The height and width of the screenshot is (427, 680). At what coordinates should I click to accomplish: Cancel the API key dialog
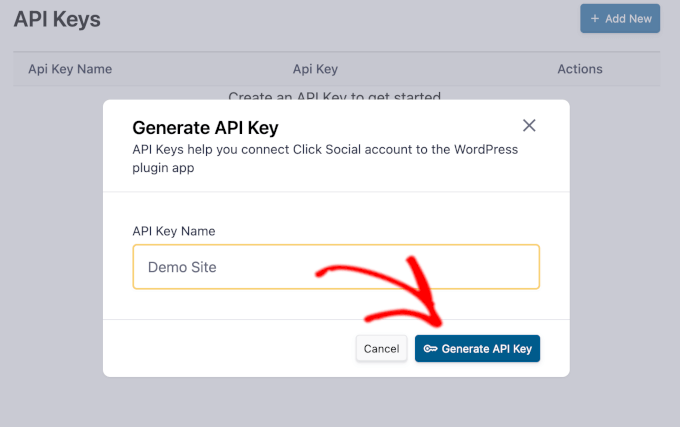[x=381, y=349]
